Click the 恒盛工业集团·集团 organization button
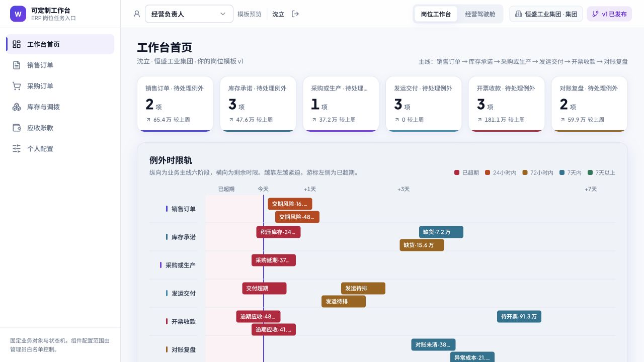 (546, 14)
